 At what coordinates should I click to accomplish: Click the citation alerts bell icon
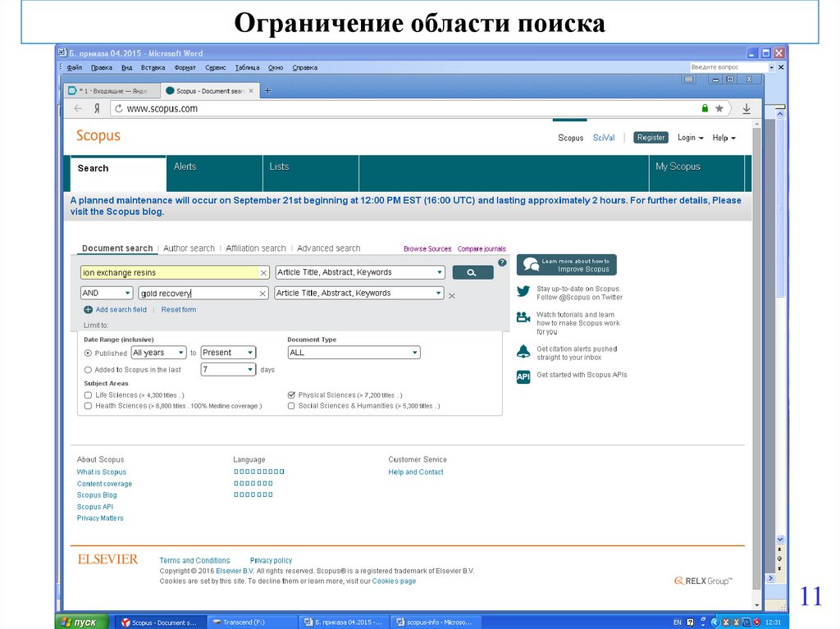523,351
